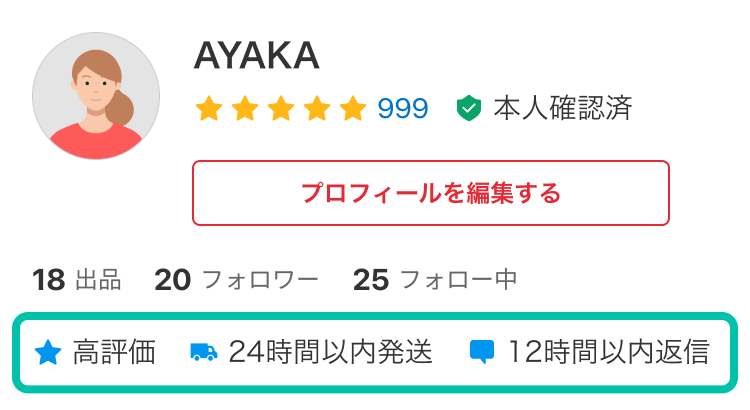Open the 999 reviews count link

[403, 109]
